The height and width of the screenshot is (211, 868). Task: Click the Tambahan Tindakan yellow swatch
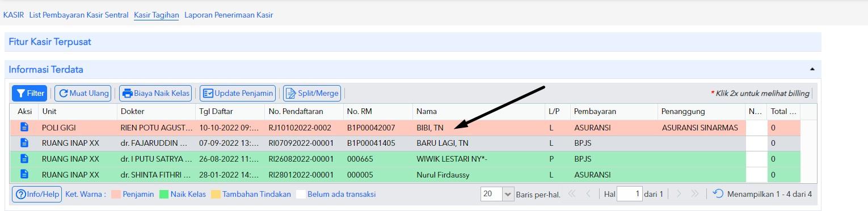[216, 194]
